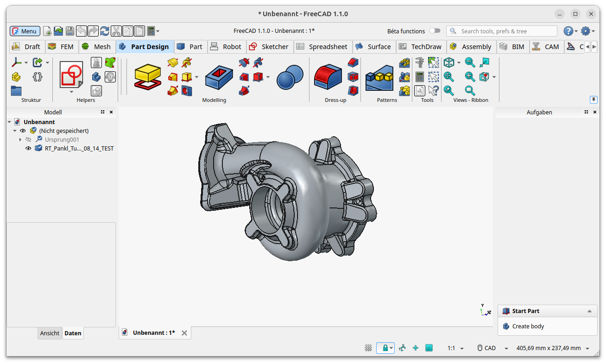606x364 pixels.
Task: Select the Ansicht tab in property panel
Action: 50,333
